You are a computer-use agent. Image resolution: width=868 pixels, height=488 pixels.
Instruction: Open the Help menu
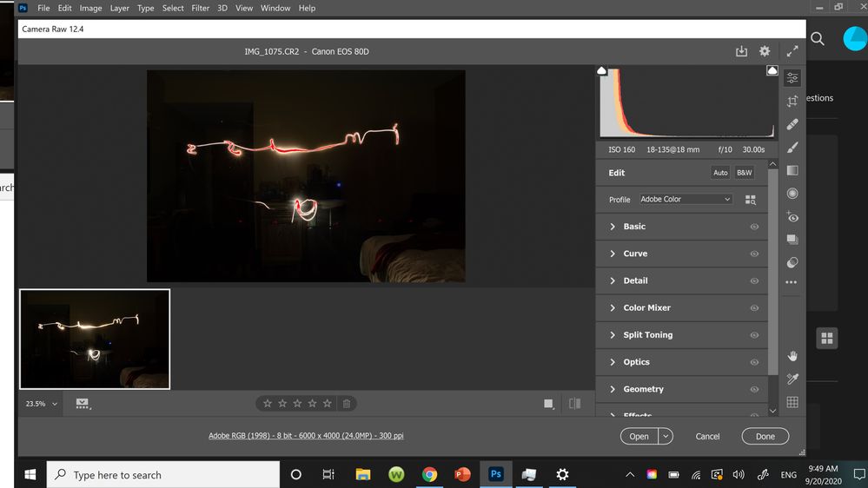point(307,9)
